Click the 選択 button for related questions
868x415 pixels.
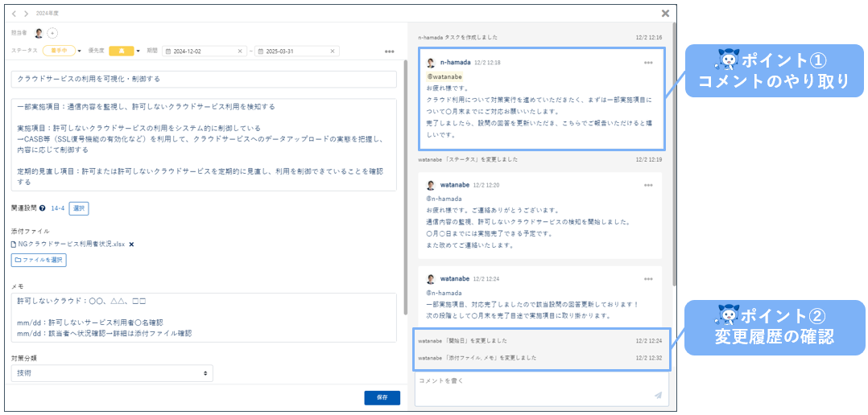79,208
